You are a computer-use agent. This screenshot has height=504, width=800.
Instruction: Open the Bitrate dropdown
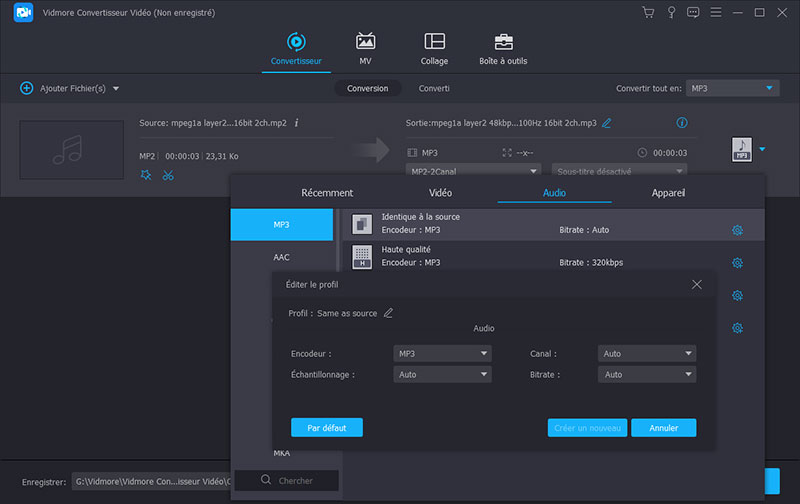646,375
